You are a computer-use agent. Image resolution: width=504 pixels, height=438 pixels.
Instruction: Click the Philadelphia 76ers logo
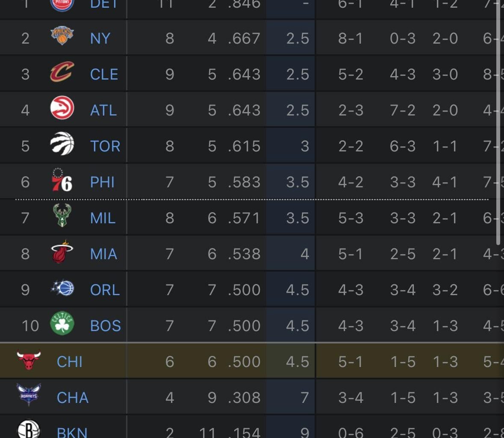pyautogui.click(x=62, y=181)
